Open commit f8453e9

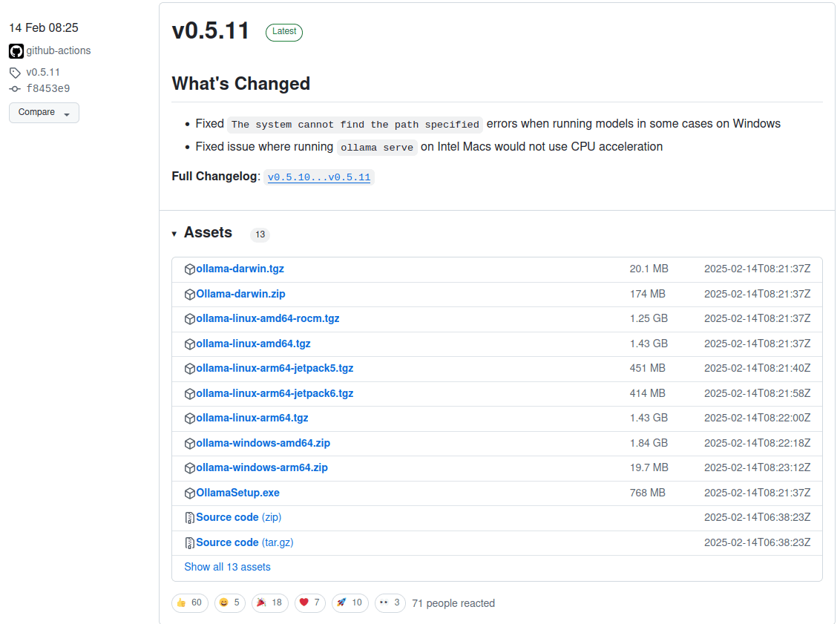(48, 88)
